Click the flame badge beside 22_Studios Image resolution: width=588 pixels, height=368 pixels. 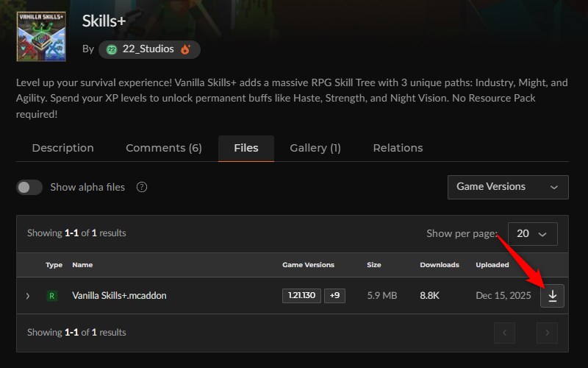(x=186, y=49)
